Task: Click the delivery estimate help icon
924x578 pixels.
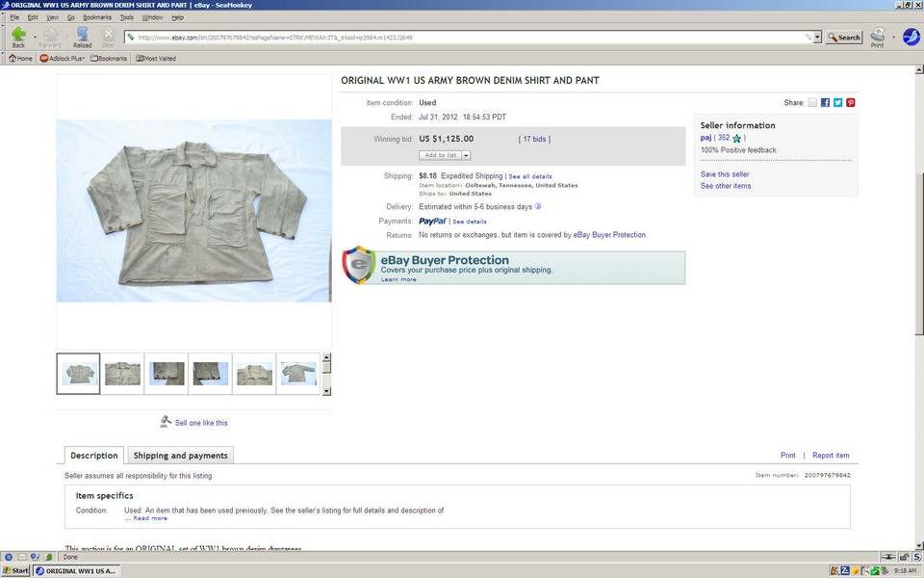Action: tap(538, 206)
